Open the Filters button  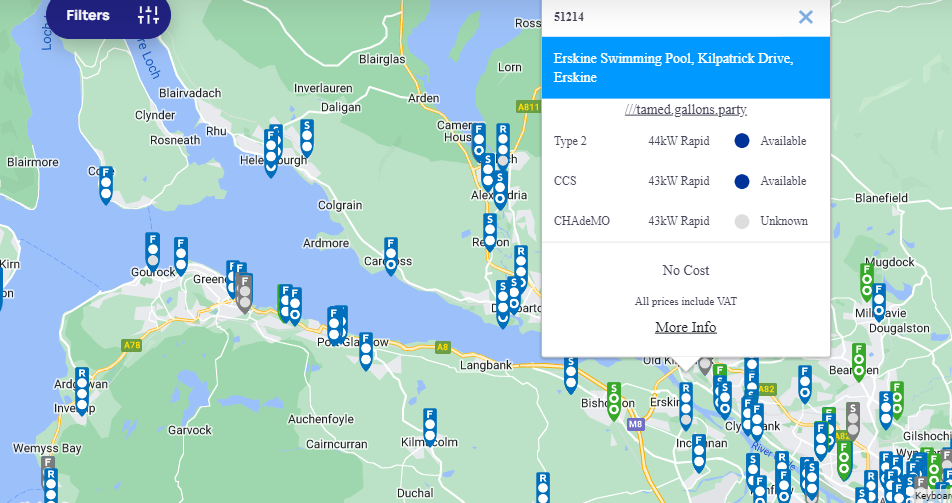(88, 15)
